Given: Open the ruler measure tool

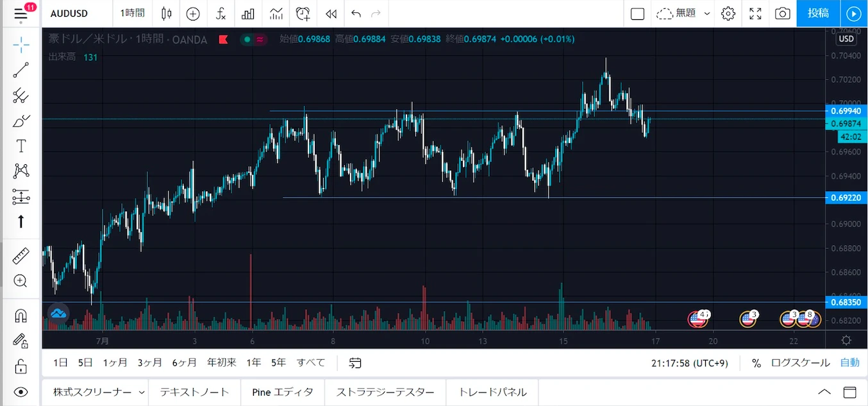Looking at the screenshot, I should tap(21, 256).
